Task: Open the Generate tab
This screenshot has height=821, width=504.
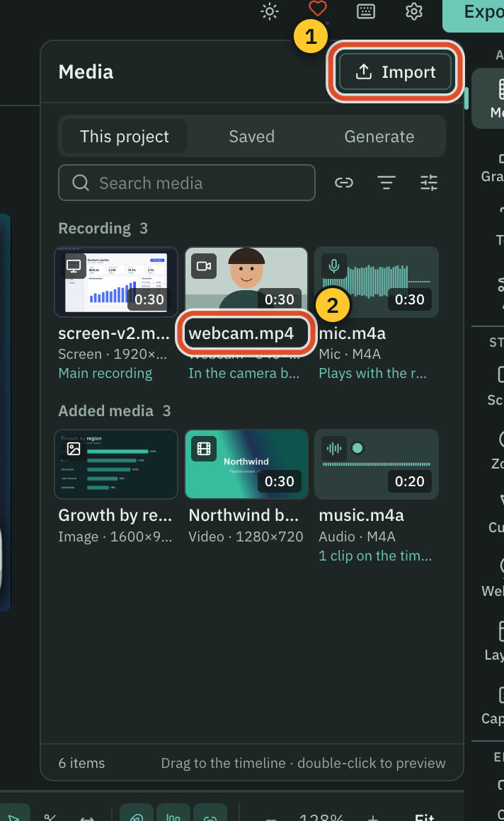Action: 379,136
